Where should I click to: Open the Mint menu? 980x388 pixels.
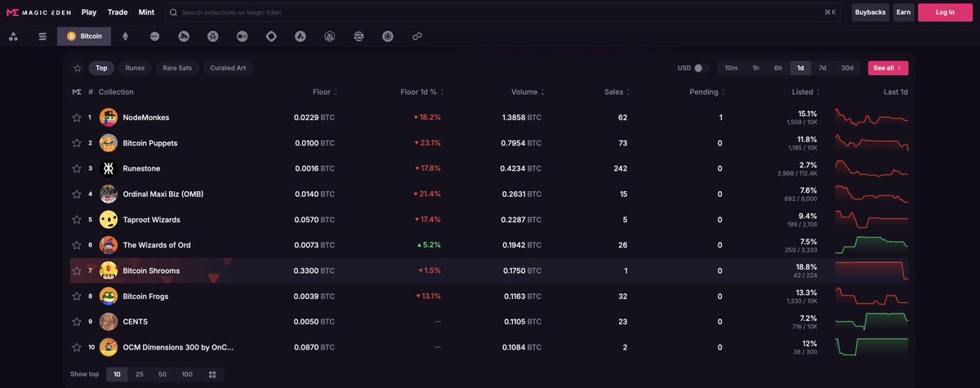146,12
